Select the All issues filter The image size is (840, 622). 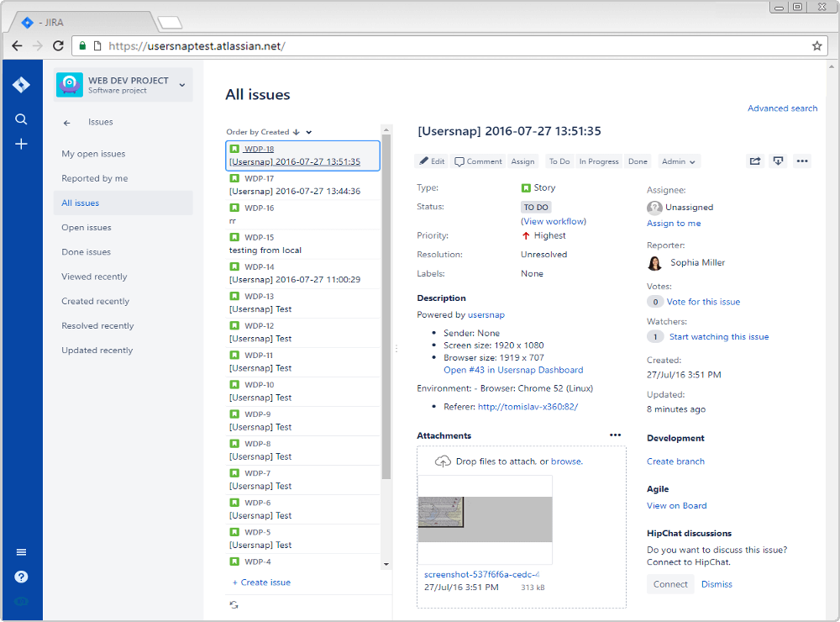pyautogui.click(x=123, y=203)
